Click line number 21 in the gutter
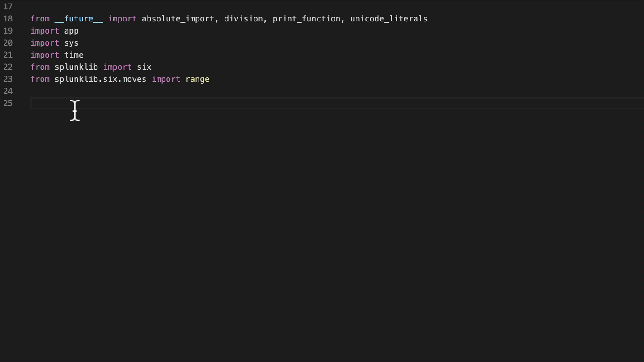Screen dimensions: 644x362 tap(8, 55)
